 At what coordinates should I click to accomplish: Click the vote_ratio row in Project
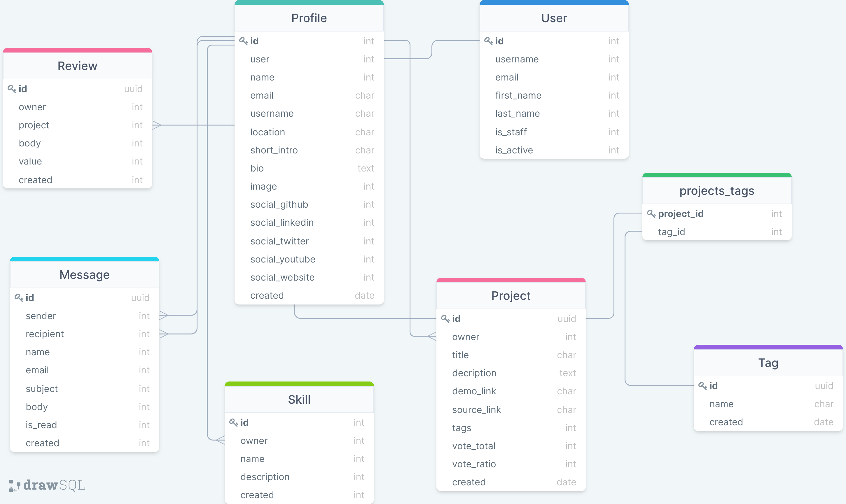[474, 464]
